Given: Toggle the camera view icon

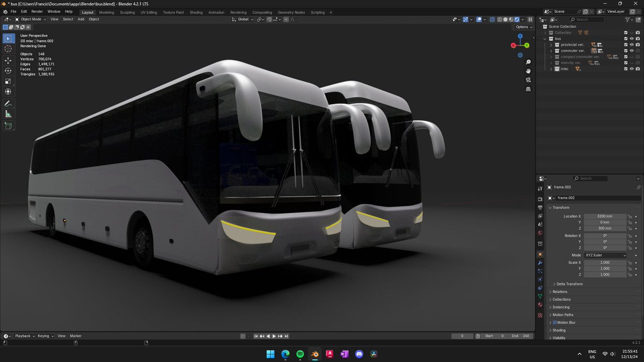Looking at the screenshot, I should pyautogui.click(x=529, y=80).
